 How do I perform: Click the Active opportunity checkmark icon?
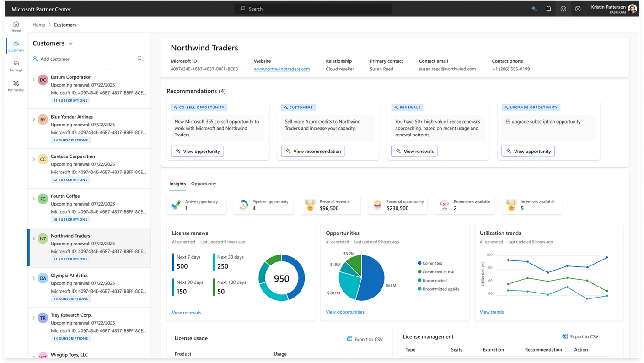[x=176, y=205]
